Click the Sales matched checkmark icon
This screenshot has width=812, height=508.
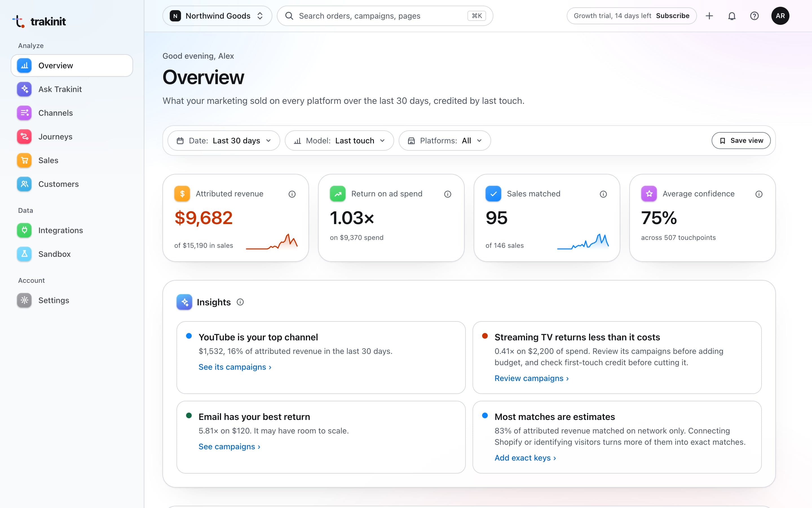coord(493,194)
